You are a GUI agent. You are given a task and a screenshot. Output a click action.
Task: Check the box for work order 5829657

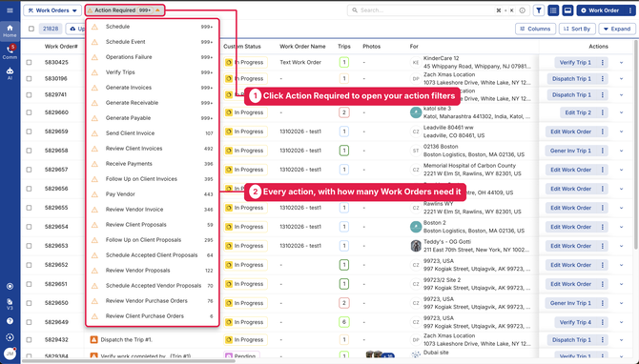pyautogui.click(x=29, y=170)
